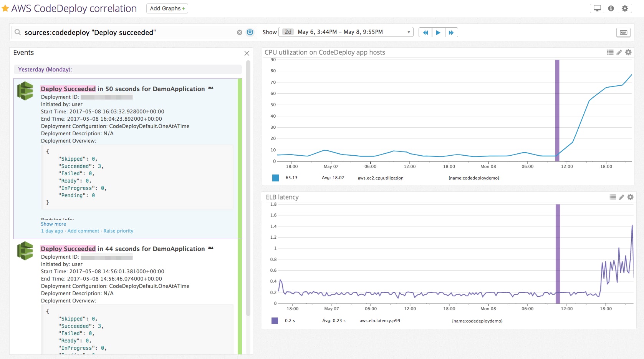Open CPU graph settings gear menu

click(628, 52)
